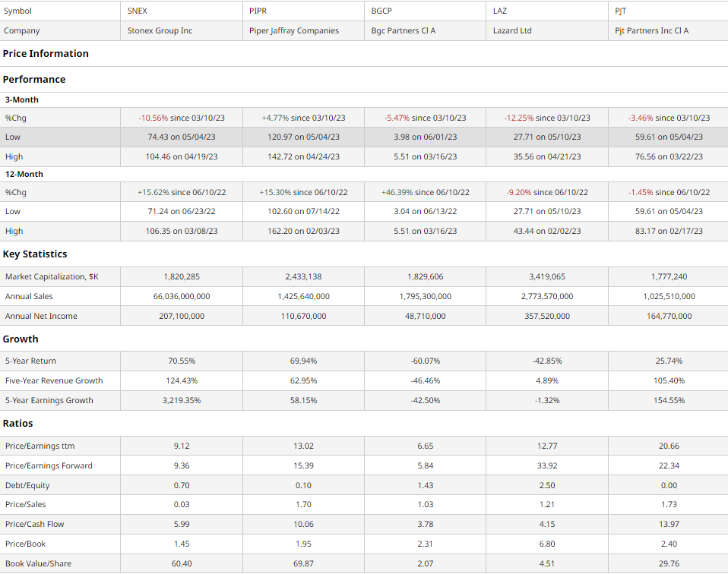This screenshot has width=728, height=574.
Task: Click the Price/Earnings ttm row label
Action: [x=40, y=446]
